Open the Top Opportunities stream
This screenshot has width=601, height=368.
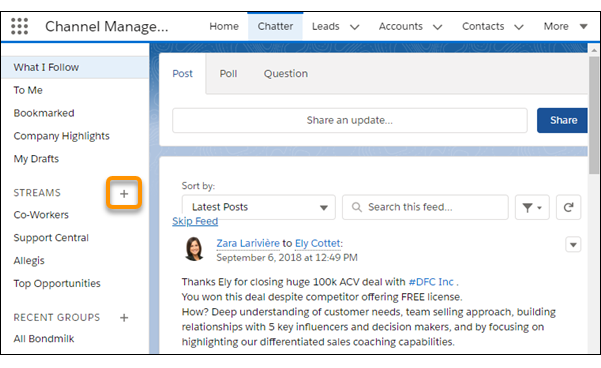coord(57,284)
